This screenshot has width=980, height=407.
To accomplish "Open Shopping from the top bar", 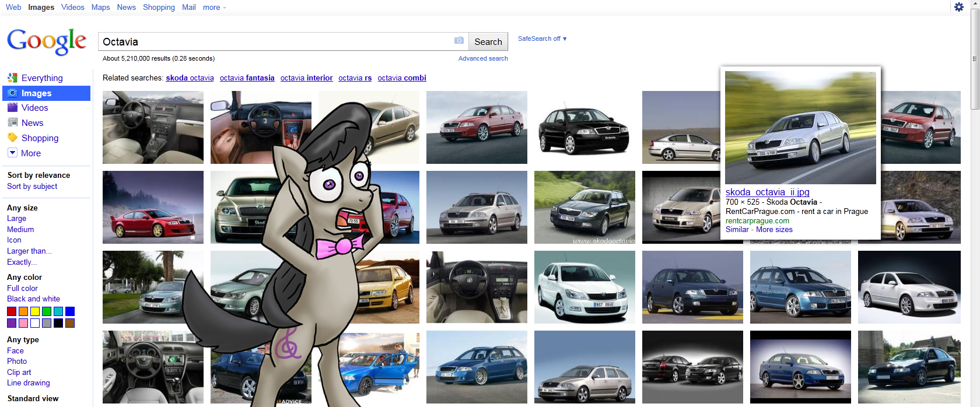I will pyautogui.click(x=159, y=7).
